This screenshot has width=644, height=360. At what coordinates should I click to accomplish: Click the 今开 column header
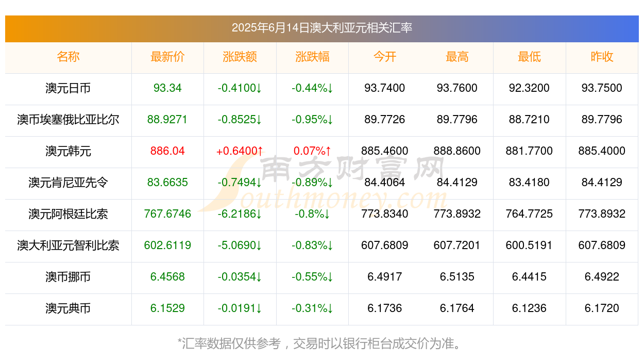click(384, 57)
